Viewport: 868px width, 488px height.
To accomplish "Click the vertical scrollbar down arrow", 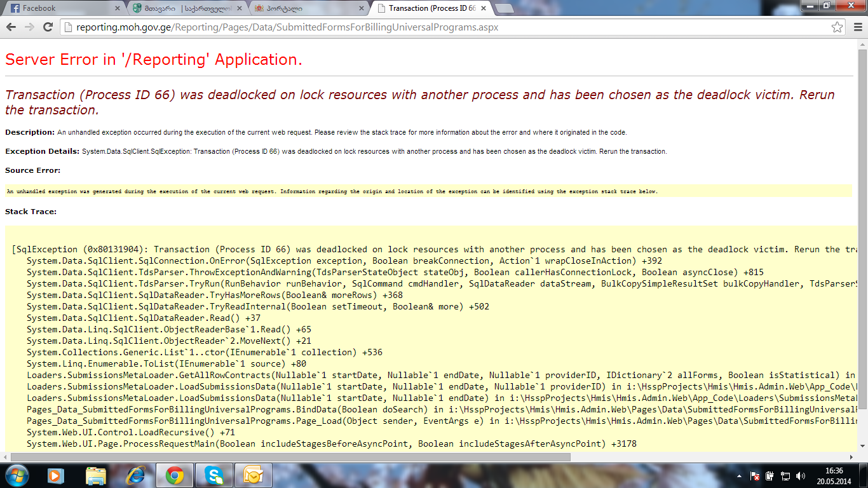I will click(862, 447).
